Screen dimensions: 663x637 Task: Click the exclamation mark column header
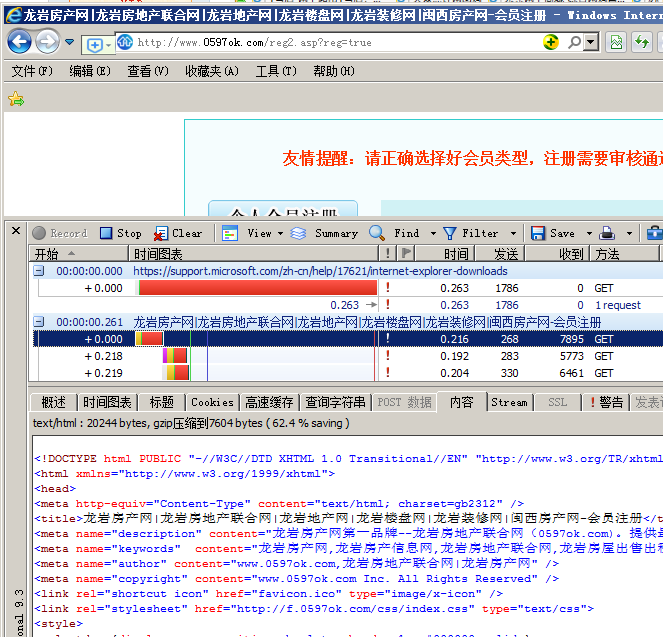click(388, 254)
